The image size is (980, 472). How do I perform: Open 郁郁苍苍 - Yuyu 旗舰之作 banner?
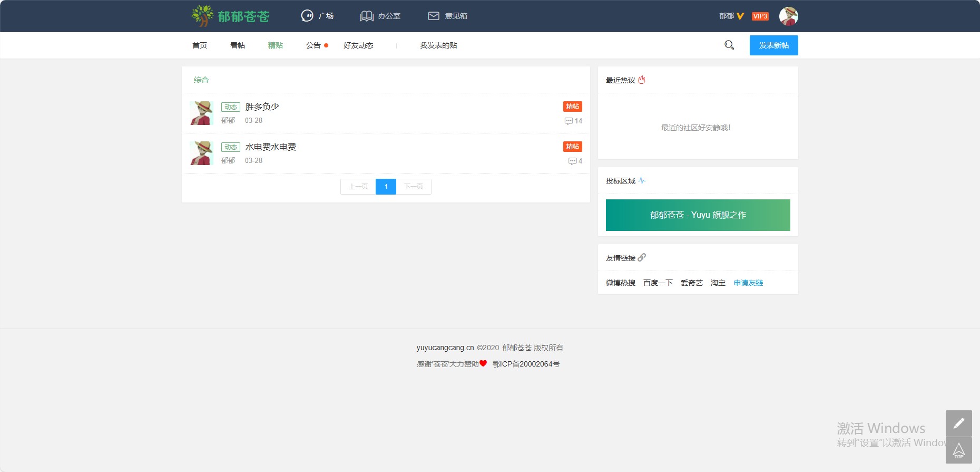click(698, 215)
